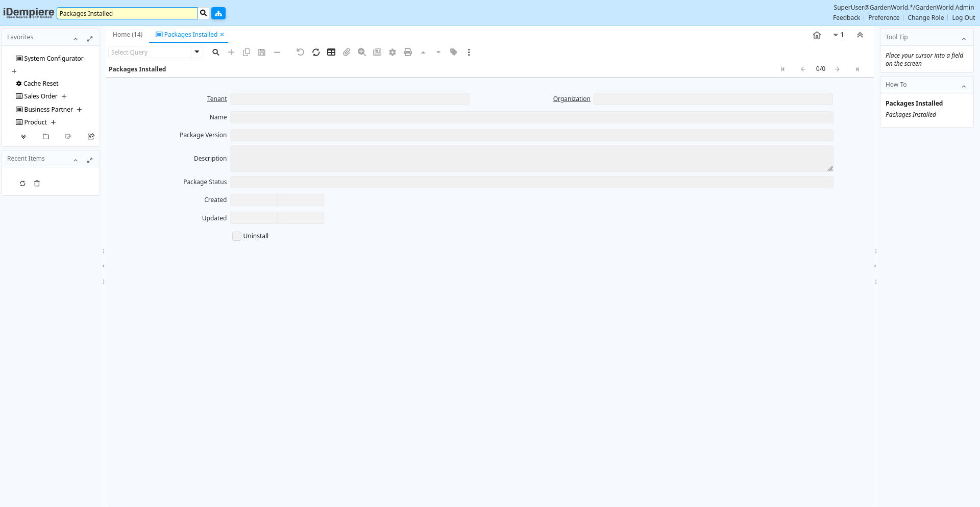Collapse the Tool Tip panel
The height and width of the screenshot is (507, 980).
click(964, 39)
